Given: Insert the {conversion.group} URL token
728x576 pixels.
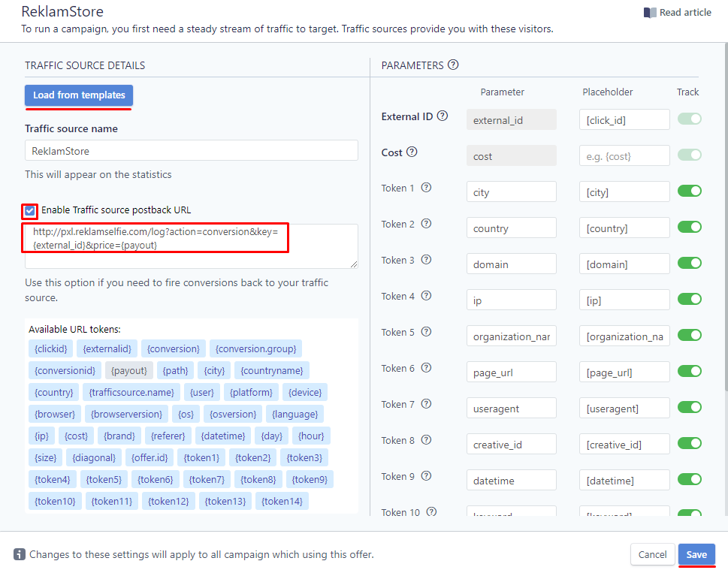Looking at the screenshot, I should point(256,348).
